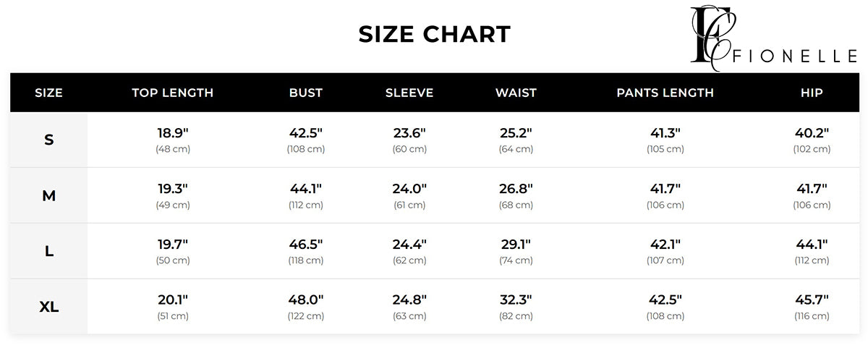This screenshot has height=348, width=868.
Task: Select the 24.4" sleeve value
Action: (x=409, y=245)
